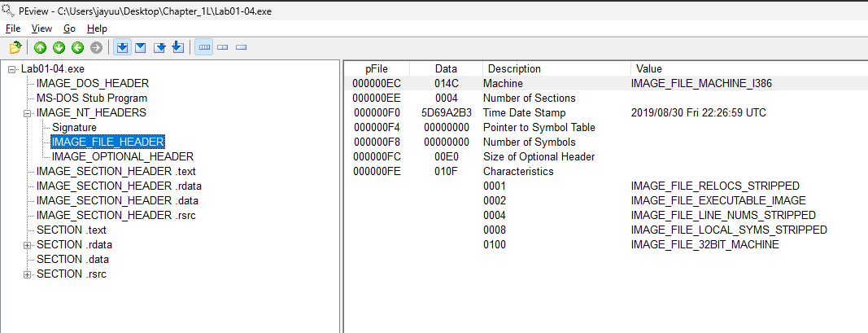Select IMAGE_FILE_HEADER tree item

108,142
